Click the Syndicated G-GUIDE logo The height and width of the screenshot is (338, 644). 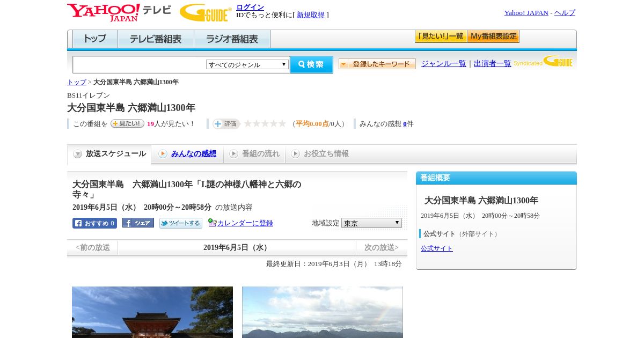543,61
